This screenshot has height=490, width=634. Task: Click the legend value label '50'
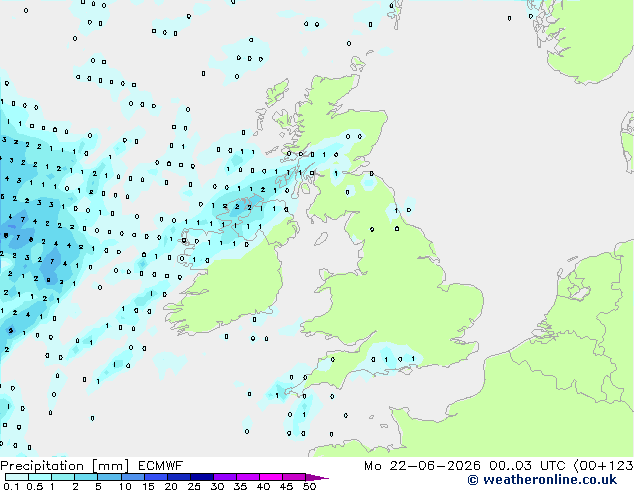pos(309,486)
